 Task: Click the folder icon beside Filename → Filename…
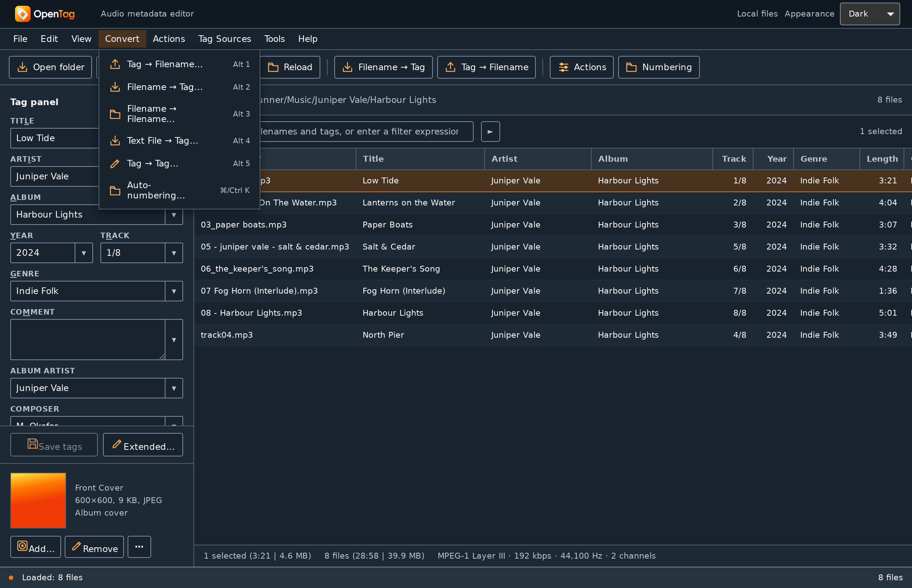pyautogui.click(x=115, y=114)
